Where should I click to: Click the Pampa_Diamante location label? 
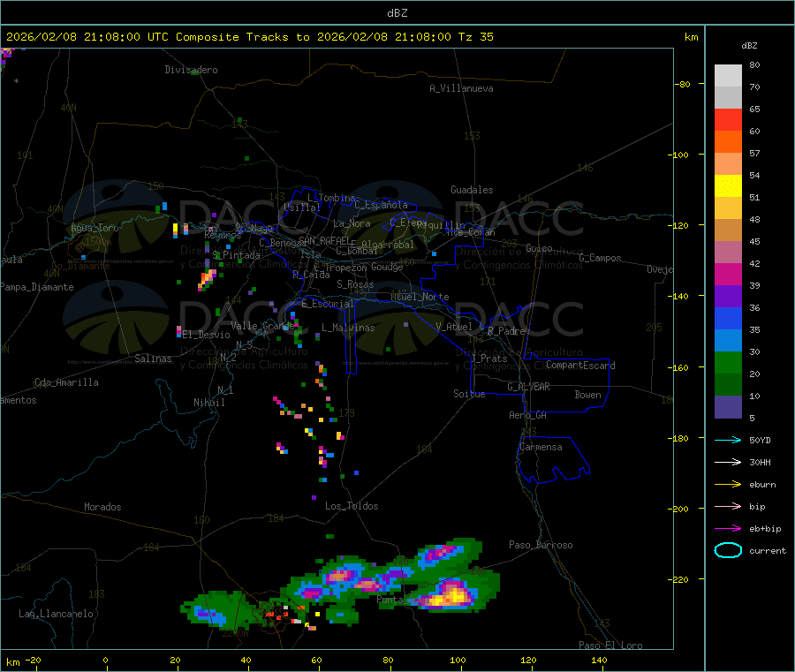coord(37,287)
